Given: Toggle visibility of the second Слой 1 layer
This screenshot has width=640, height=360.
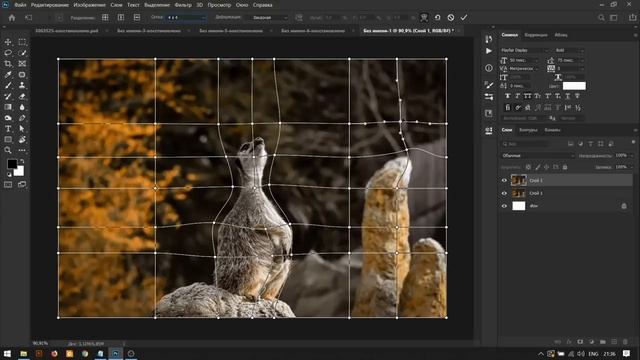Looking at the screenshot, I should tap(504, 193).
